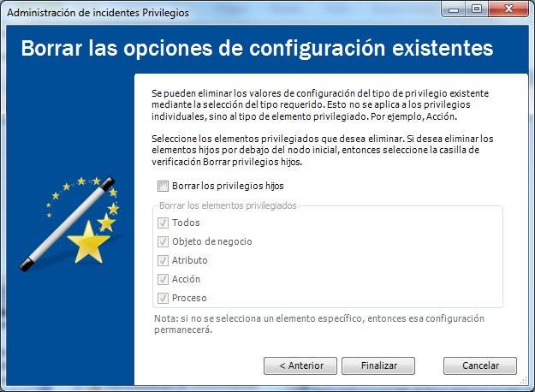535x392 pixels.
Task: Click the Nota text below the group
Action: (x=319, y=324)
